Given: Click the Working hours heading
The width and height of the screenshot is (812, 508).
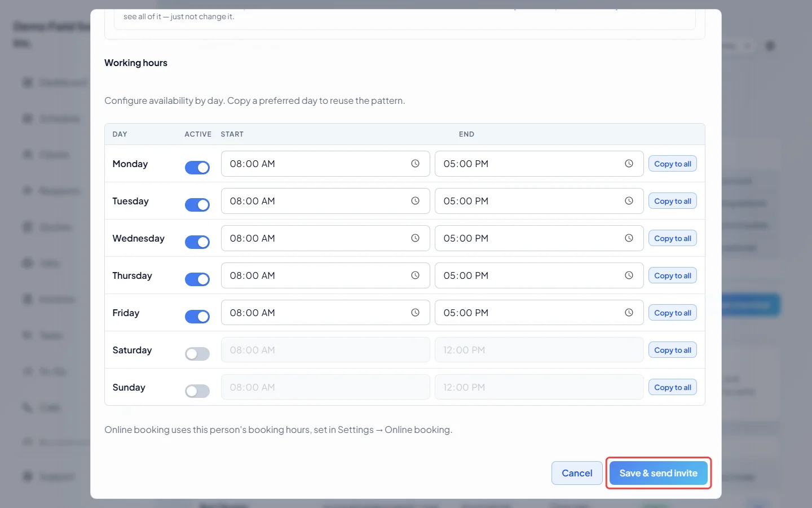Looking at the screenshot, I should coord(136,63).
